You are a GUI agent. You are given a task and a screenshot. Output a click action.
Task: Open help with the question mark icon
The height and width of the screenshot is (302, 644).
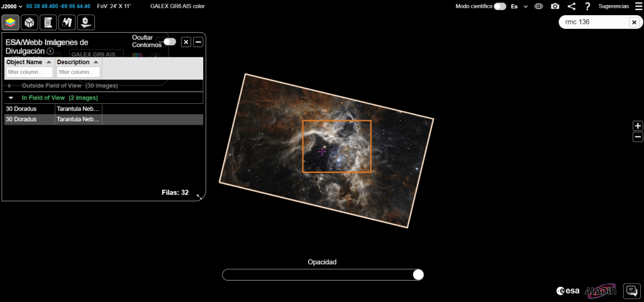587,6
